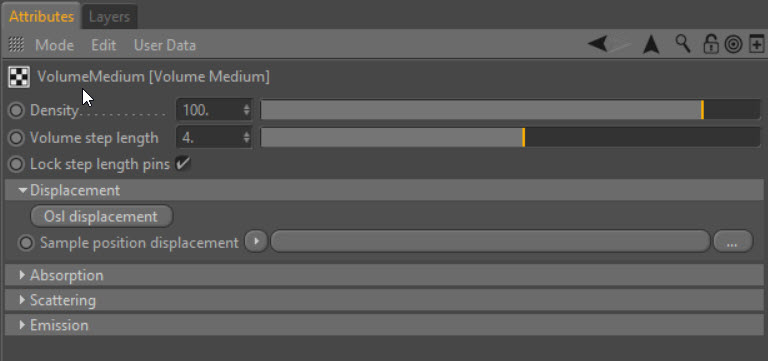Click the Osl displacement button
The image size is (768, 361).
click(101, 217)
